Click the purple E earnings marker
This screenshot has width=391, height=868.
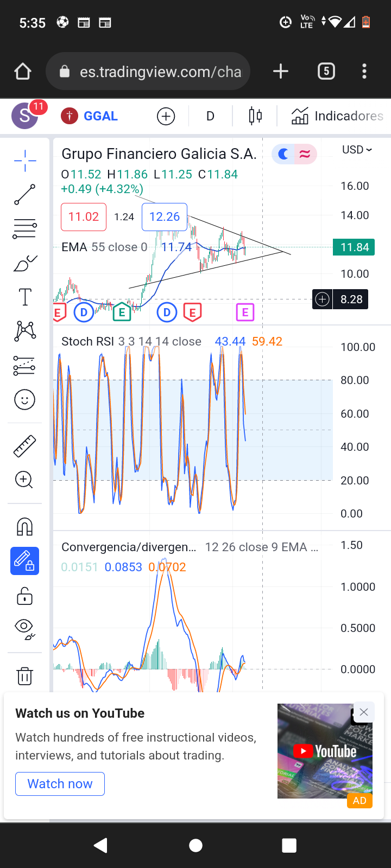coord(245,312)
